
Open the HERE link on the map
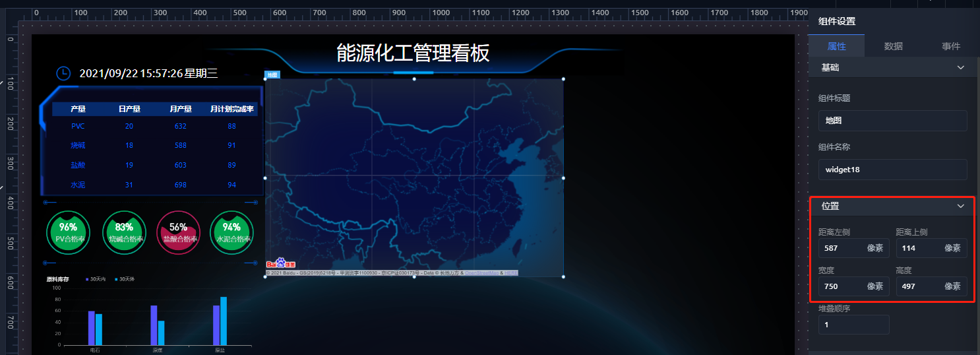[x=511, y=273]
